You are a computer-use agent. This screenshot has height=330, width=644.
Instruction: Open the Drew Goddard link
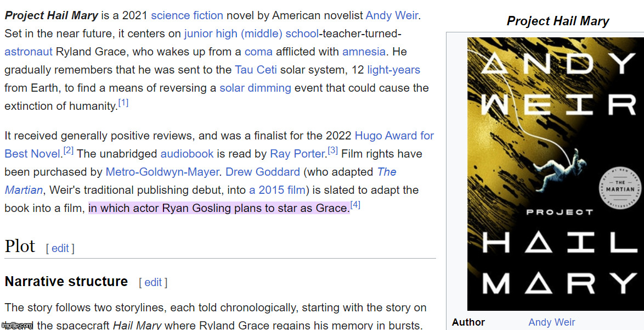pyautogui.click(x=263, y=172)
